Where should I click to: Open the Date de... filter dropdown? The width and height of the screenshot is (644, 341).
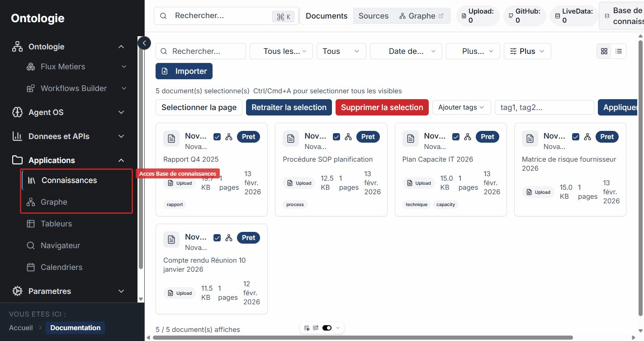click(406, 51)
